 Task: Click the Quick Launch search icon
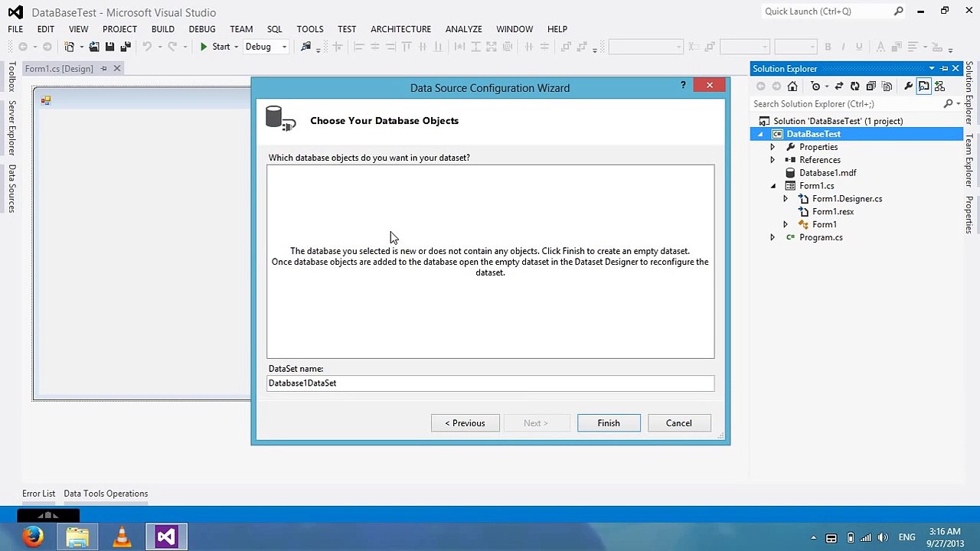tap(899, 11)
